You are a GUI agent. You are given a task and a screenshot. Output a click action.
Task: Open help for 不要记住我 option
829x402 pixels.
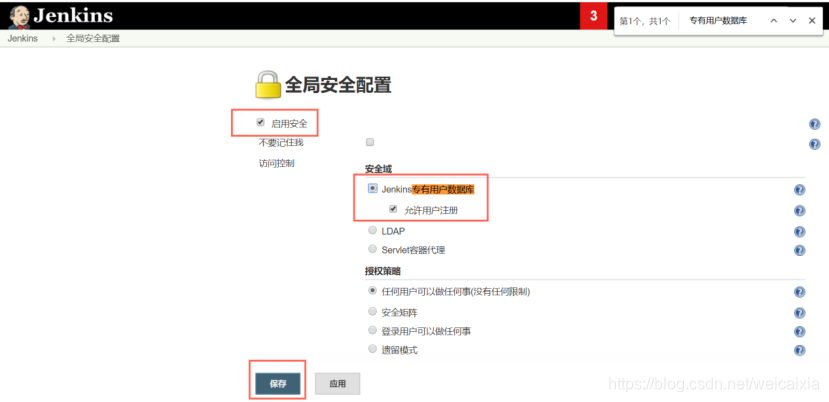point(815,144)
